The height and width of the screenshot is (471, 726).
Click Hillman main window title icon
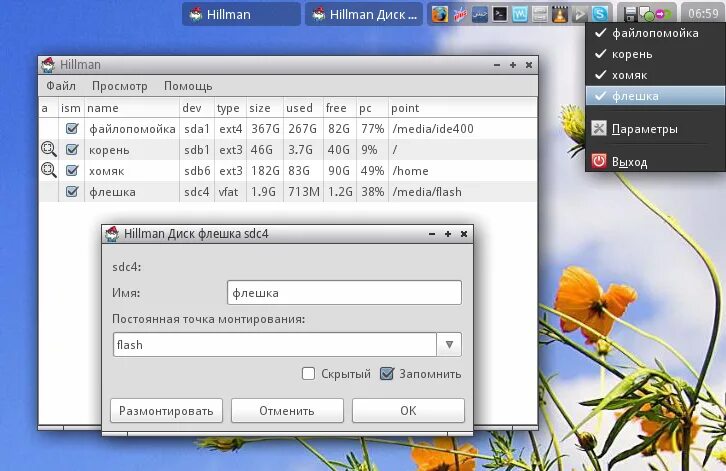coord(48,65)
